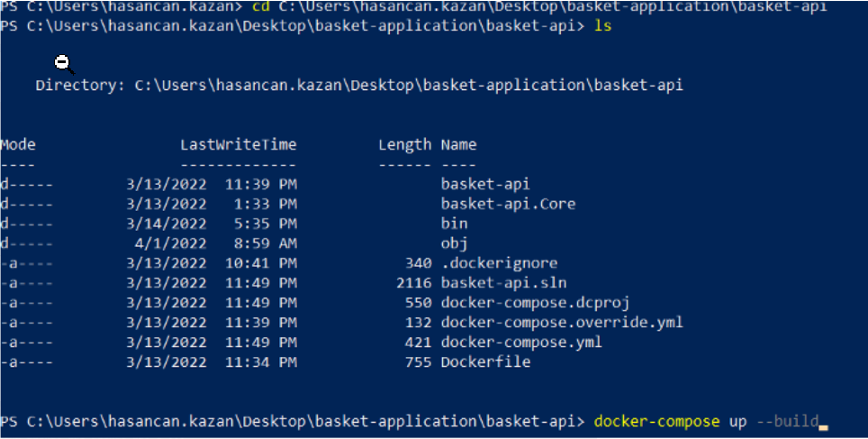868x439 pixels.
Task: Click the Name column header
Action: pos(459,144)
